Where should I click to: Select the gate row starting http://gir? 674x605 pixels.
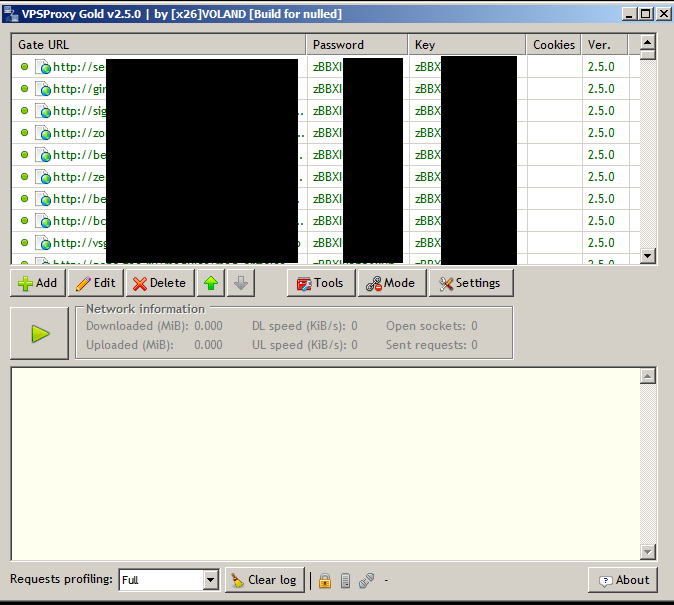[x=325, y=89]
